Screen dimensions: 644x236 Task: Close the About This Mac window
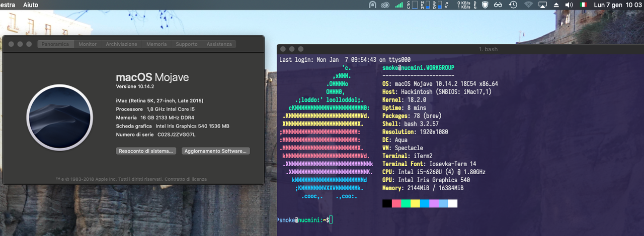[11, 44]
